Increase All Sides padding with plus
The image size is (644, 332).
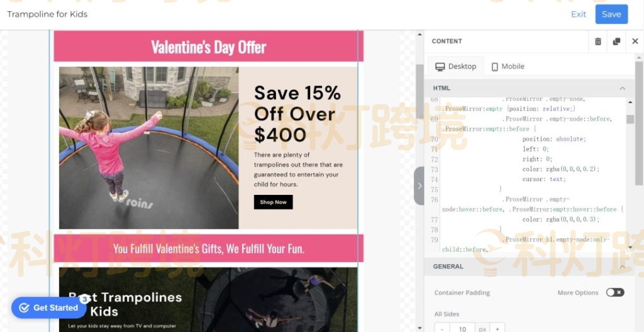click(x=497, y=329)
